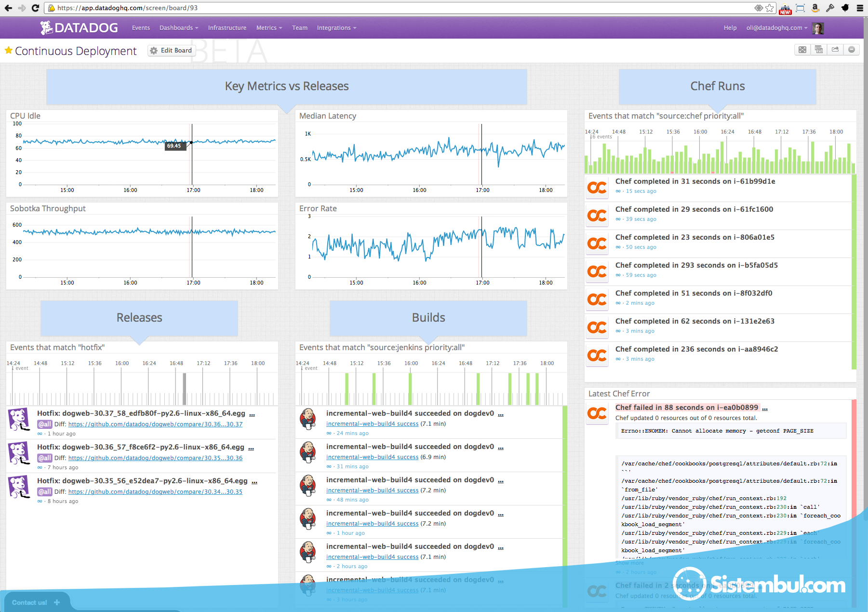The height and width of the screenshot is (612, 868).
Task: Open the incremental-web-build4 success link from 31 mins ago
Action: [x=372, y=457]
